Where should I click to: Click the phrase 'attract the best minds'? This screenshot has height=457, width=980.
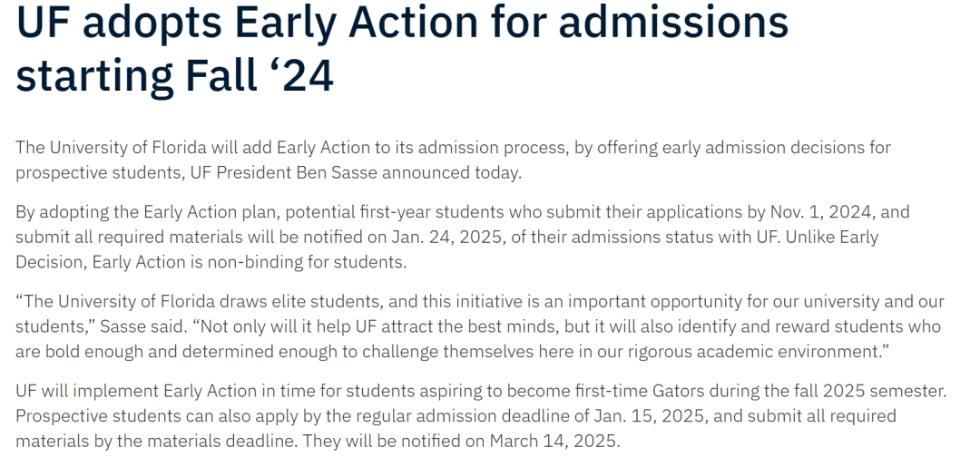[x=467, y=326]
